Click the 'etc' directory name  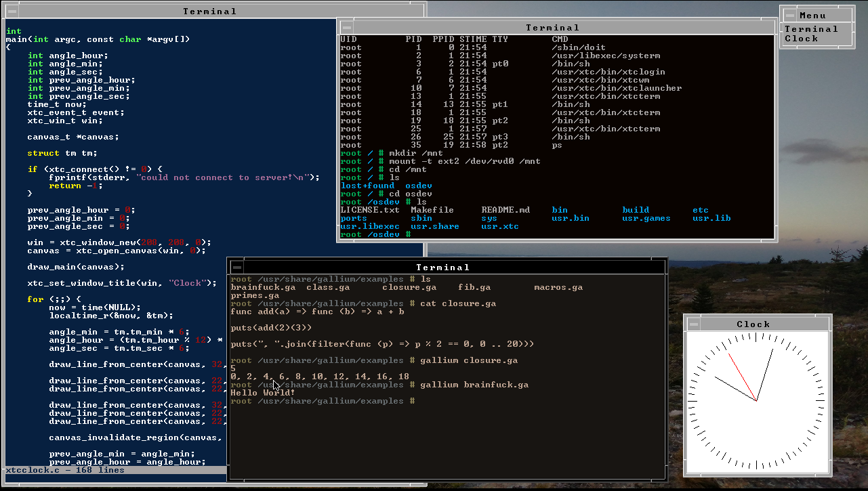pyautogui.click(x=701, y=210)
